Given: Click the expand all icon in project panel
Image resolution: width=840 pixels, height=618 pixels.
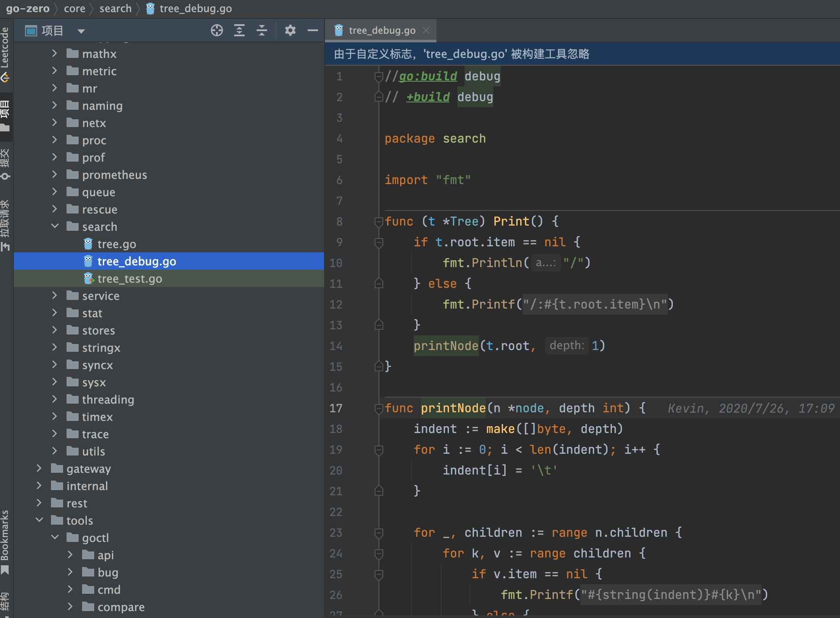Looking at the screenshot, I should pos(239,31).
